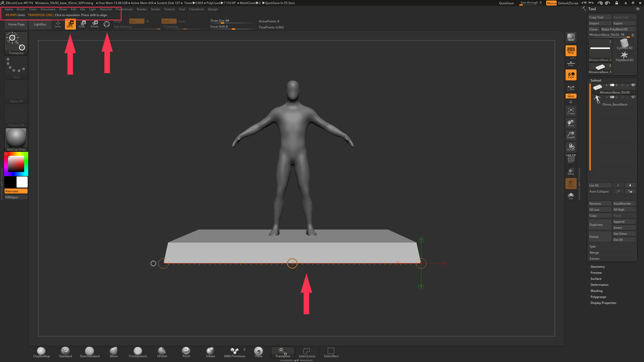The image size is (644, 362).
Task: Open the Display Properties section
Action: (x=603, y=303)
